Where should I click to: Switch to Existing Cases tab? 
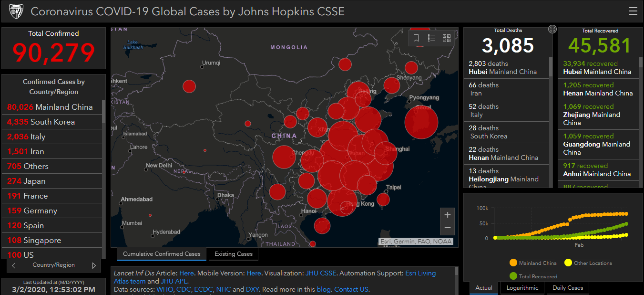coord(234,254)
